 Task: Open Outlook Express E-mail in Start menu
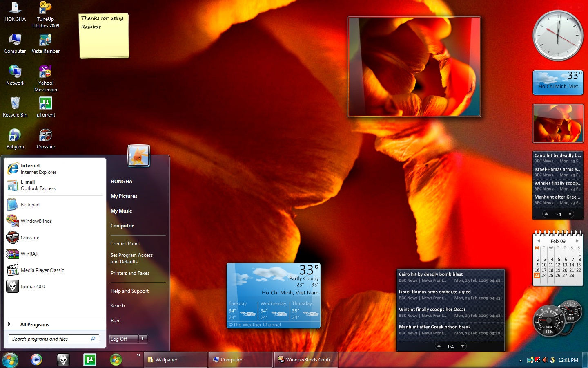pos(55,185)
